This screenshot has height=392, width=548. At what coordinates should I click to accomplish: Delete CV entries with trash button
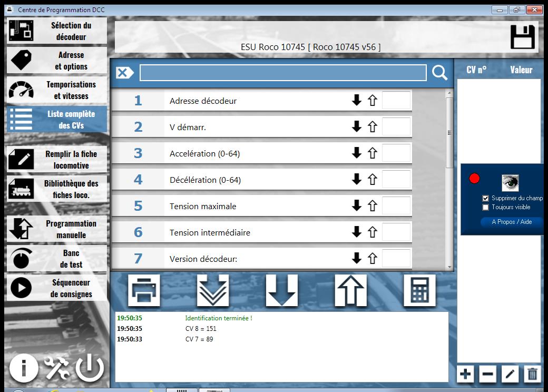coord(532,374)
